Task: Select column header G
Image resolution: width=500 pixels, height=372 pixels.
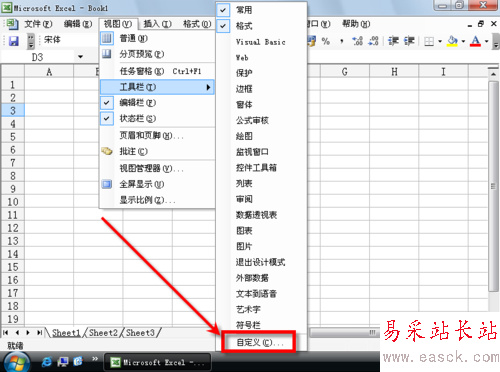Action: (x=345, y=72)
